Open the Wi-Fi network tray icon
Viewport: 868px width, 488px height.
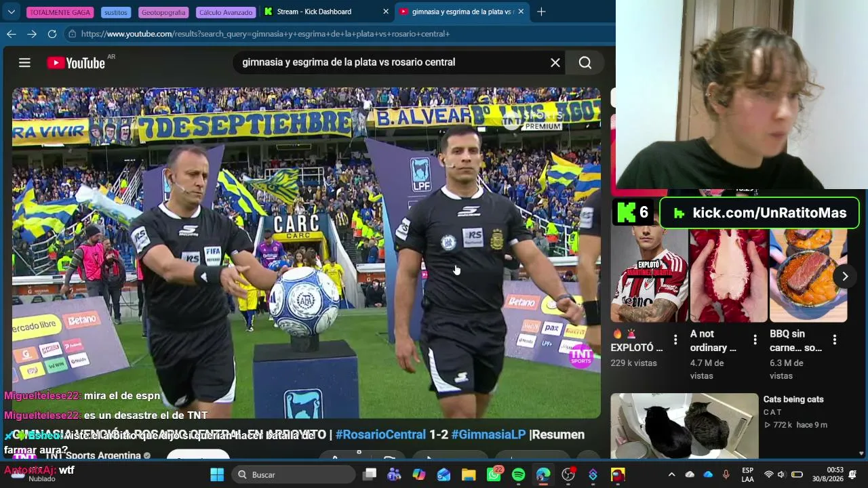pyautogui.click(x=768, y=474)
